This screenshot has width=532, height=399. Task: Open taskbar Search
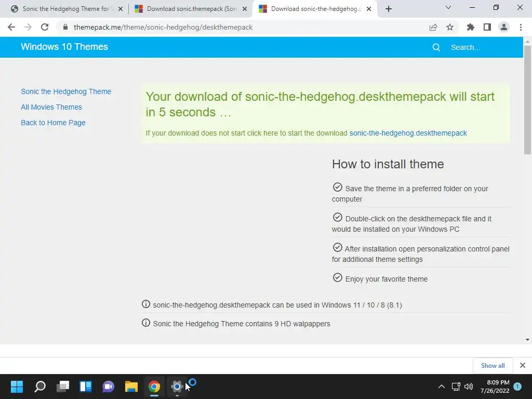(x=40, y=387)
